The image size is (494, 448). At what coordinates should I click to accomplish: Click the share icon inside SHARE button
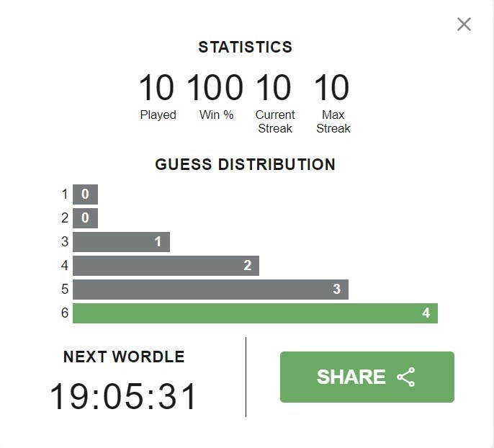[406, 377]
